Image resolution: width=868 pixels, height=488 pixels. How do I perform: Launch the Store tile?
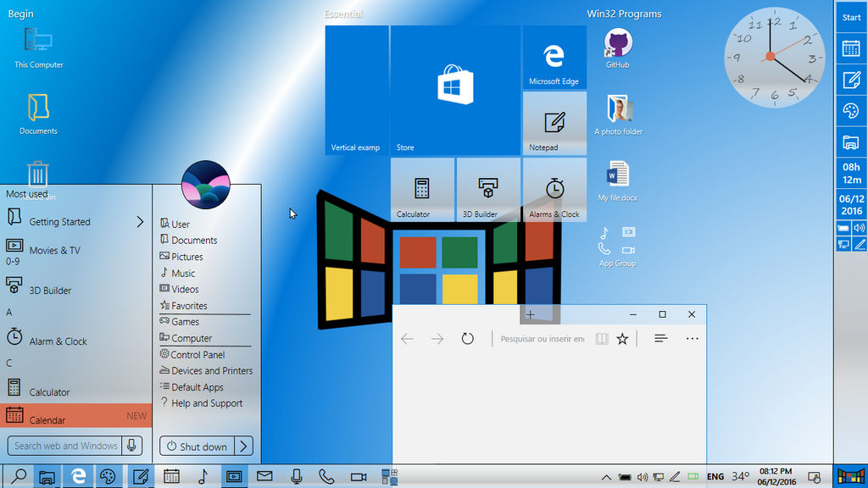coord(455,90)
